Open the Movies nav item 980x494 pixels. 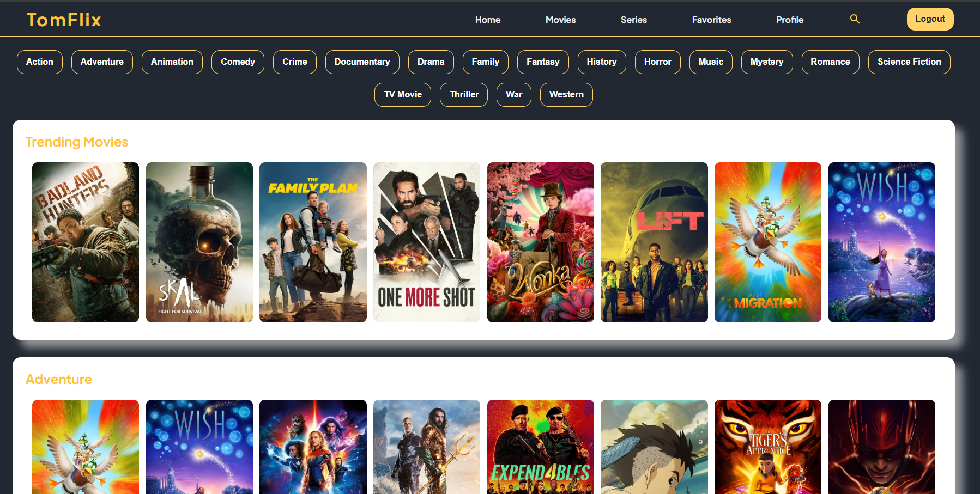560,20
